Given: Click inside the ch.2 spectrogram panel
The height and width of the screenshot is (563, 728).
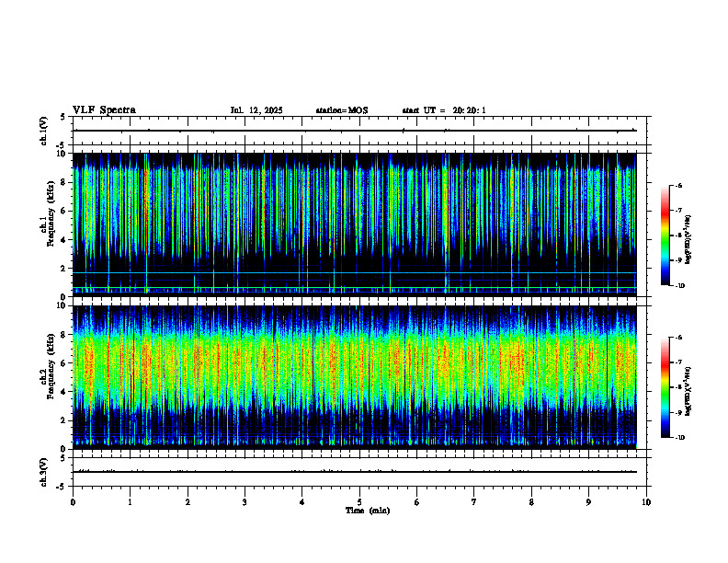Looking at the screenshot, I should pos(354,377).
